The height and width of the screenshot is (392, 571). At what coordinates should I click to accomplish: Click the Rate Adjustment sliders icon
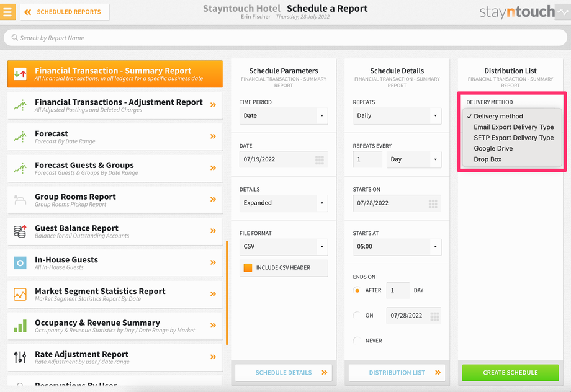(20, 357)
